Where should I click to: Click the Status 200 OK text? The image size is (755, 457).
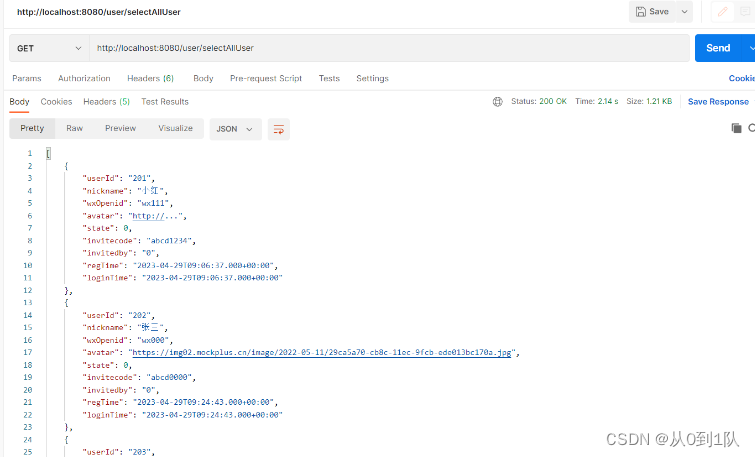tap(539, 102)
